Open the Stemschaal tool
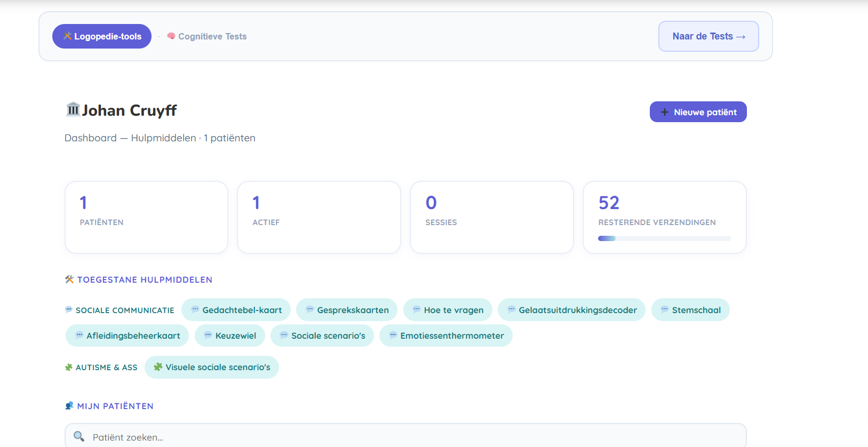This screenshot has height=447, width=868. [x=690, y=310]
